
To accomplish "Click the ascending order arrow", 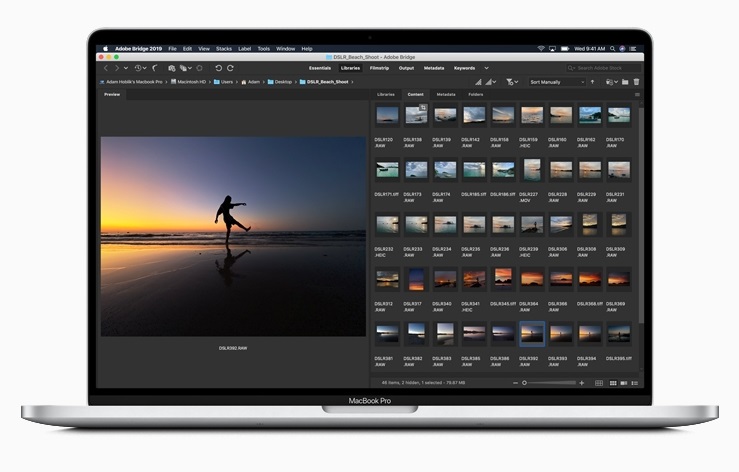I will (592, 82).
